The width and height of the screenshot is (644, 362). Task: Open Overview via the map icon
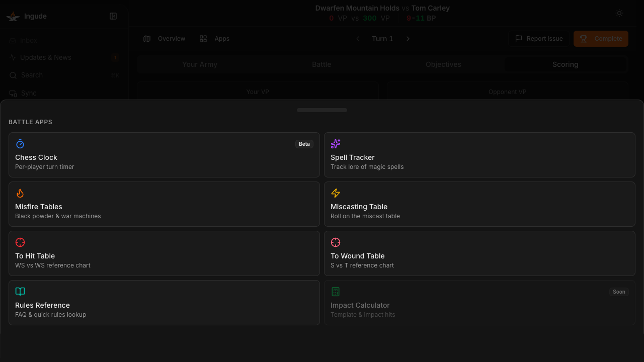point(147,39)
